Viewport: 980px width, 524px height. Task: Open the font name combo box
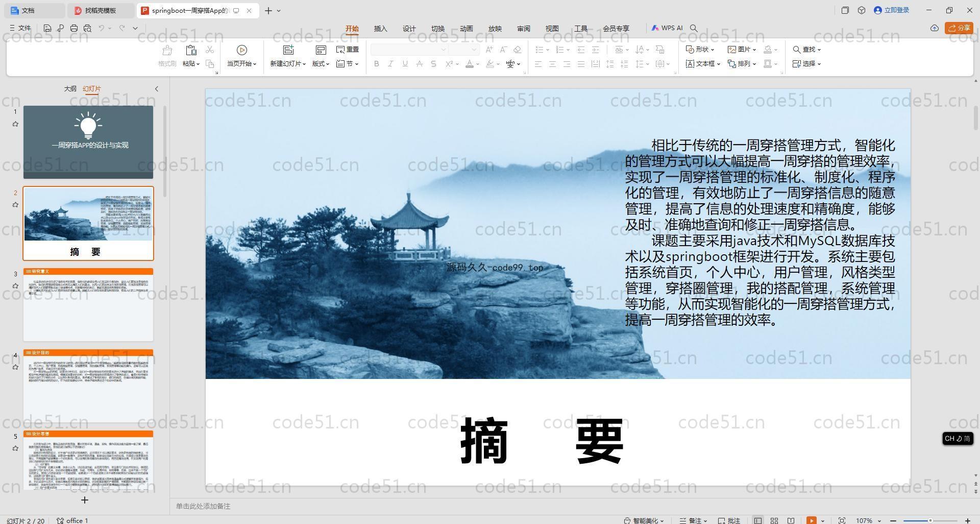point(409,50)
